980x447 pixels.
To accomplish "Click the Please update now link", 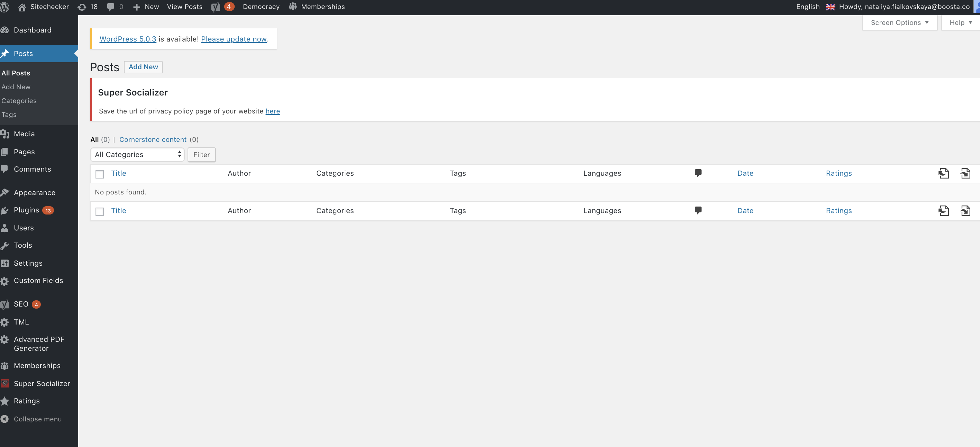I will (x=234, y=39).
